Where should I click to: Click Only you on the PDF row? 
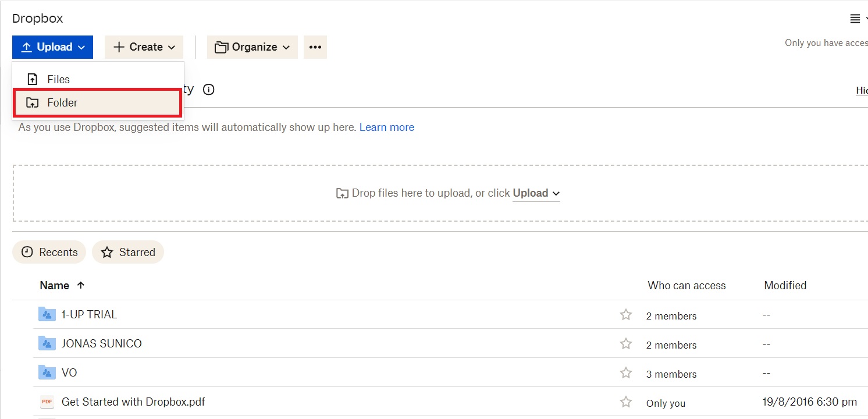666,403
